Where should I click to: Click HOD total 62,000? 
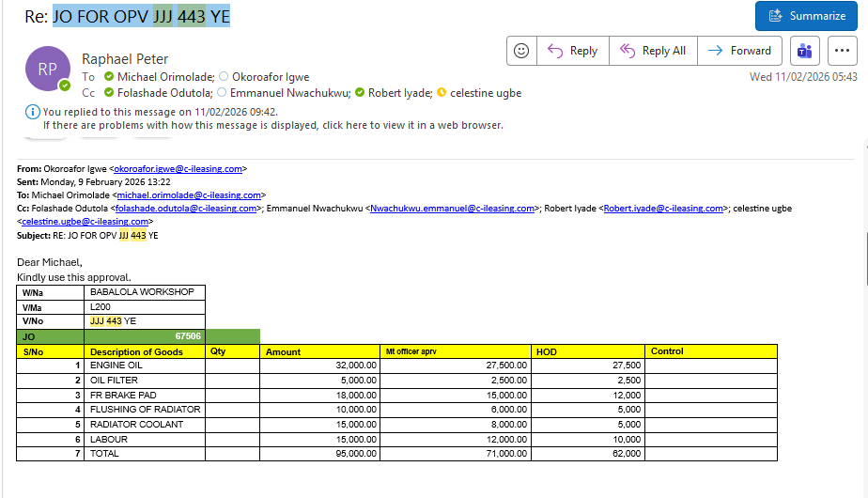[x=588, y=454]
